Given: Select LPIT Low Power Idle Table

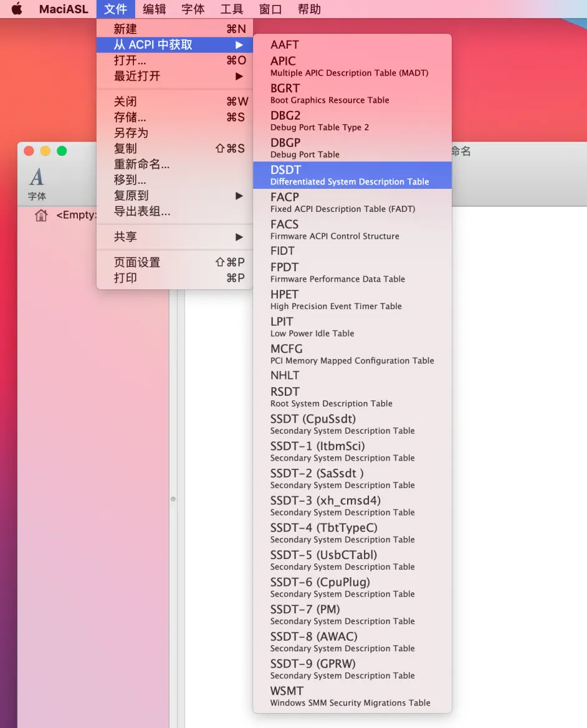Looking at the screenshot, I should click(x=352, y=327).
